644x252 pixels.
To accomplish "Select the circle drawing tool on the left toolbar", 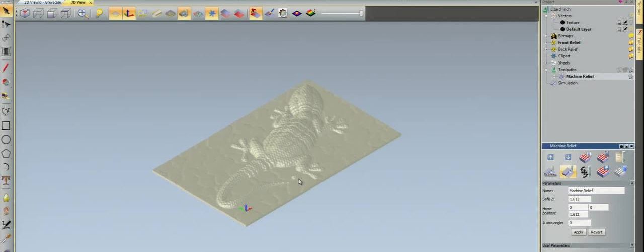I will (6, 140).
